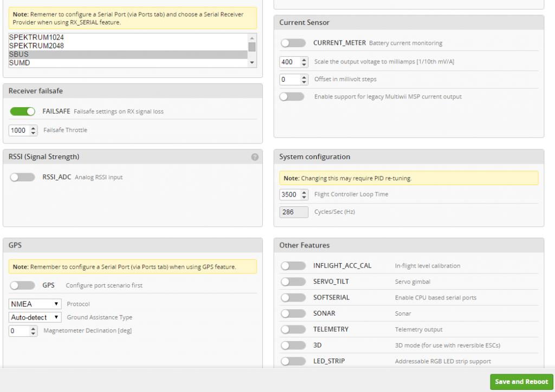
Task: Enable the RSSI_ADC analog input toggle
Action: (x=22, y=177)
